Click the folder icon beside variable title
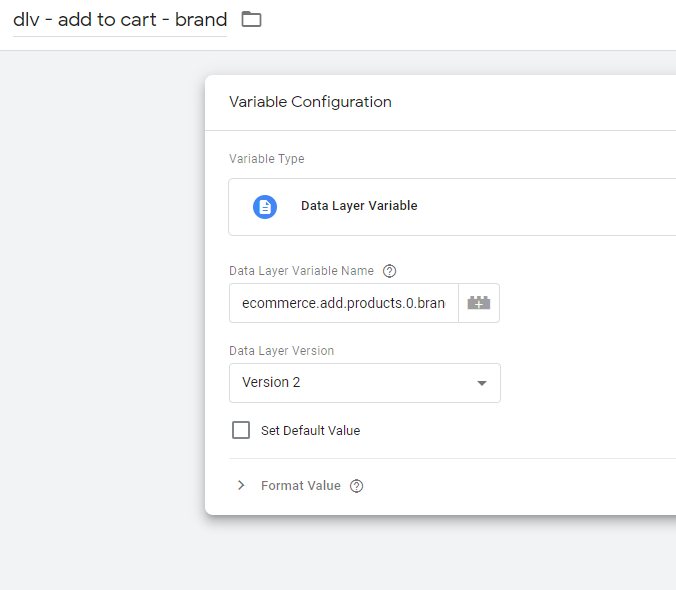The height and width of the screenshot is (590, 676). click(251, 19)
